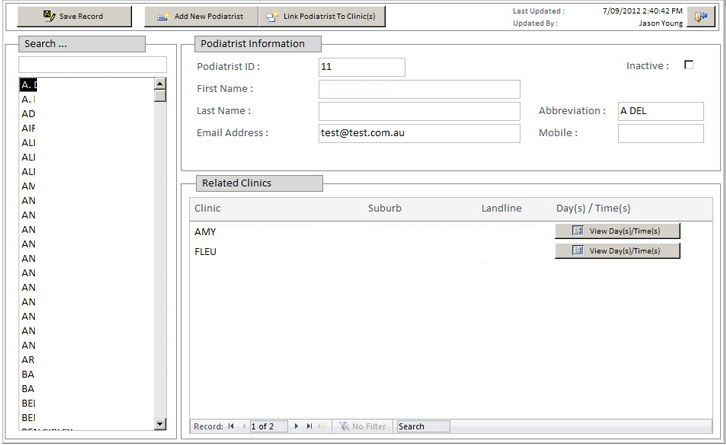
Task: Click the No Filter indicator
Action: tap(363, 426)
